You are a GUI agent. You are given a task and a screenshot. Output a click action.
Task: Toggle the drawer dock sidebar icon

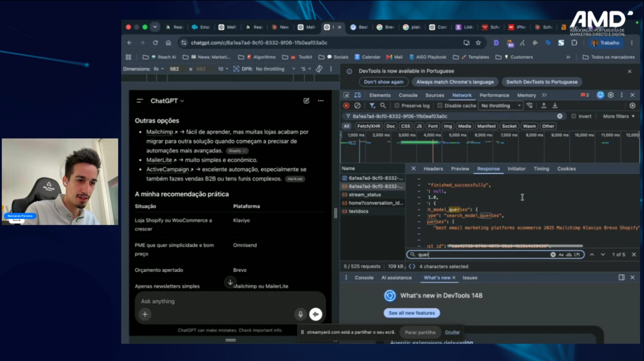tap(621, 278)
